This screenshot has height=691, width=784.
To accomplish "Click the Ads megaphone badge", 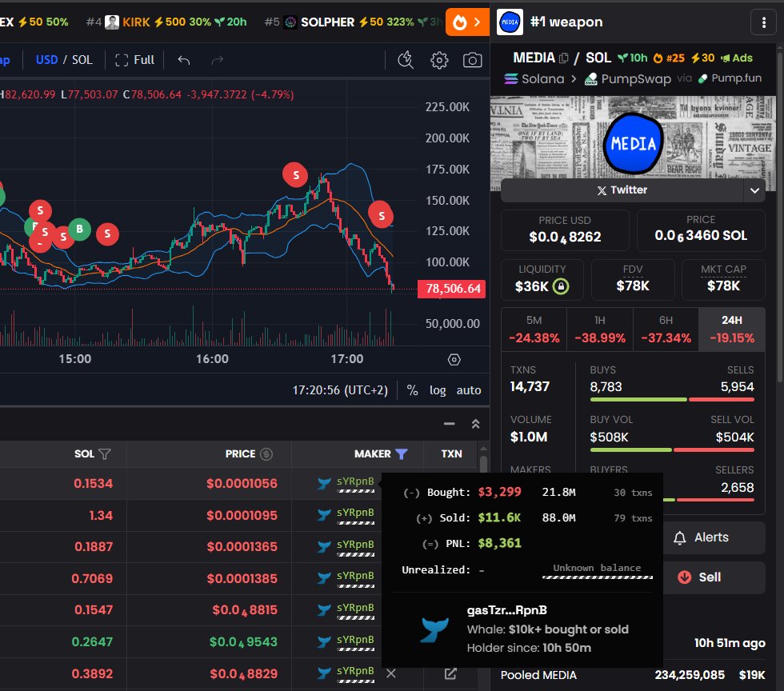I will tap(737, 58).
